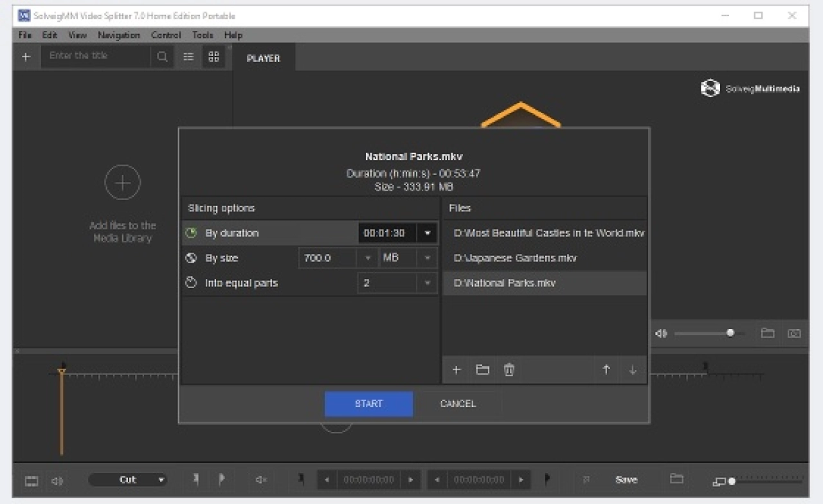Viewport: 823px width, 504px height.
Task: Click the SolveigMM app logo icon
Action: 25,15
